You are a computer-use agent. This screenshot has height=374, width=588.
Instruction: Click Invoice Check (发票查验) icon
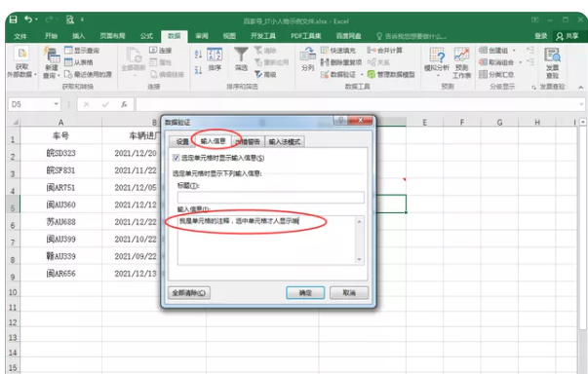(552, 63)
